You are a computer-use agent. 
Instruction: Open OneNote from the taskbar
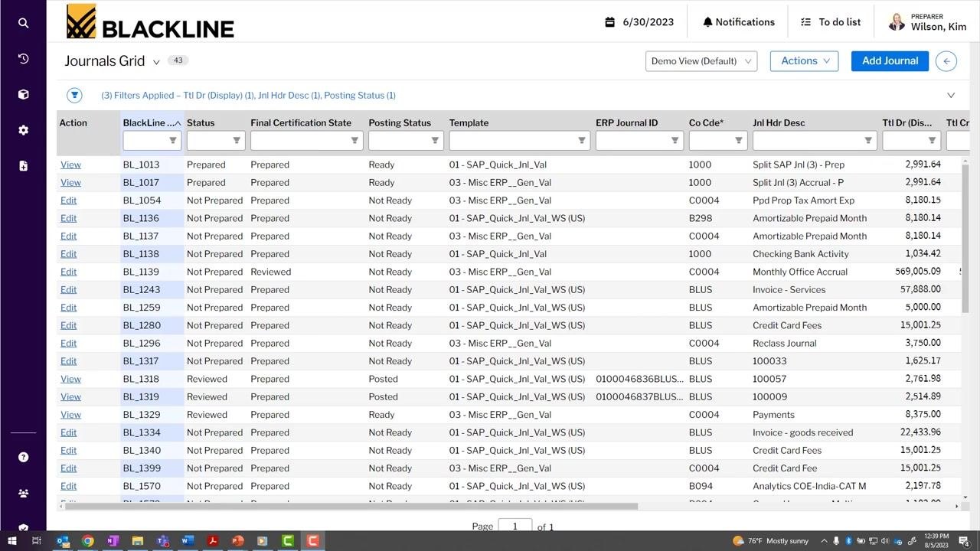click(113, 541)
